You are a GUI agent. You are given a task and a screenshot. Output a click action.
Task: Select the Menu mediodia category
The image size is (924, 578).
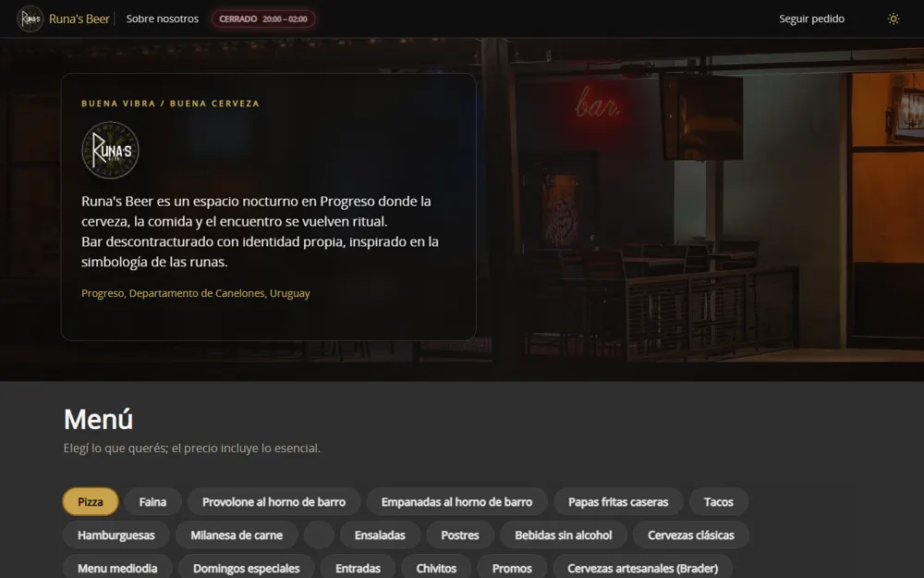(117, 568)
